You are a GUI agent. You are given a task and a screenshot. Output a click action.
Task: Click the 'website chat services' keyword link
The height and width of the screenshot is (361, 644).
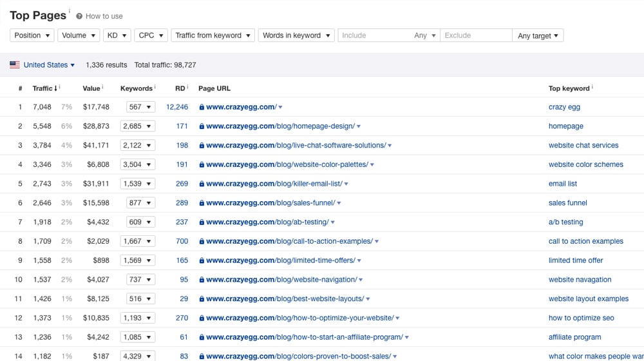[583, 145]
